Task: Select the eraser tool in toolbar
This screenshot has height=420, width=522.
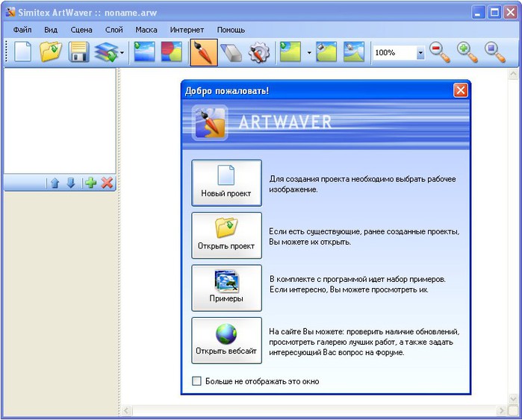Action: [x=232, y=52]
